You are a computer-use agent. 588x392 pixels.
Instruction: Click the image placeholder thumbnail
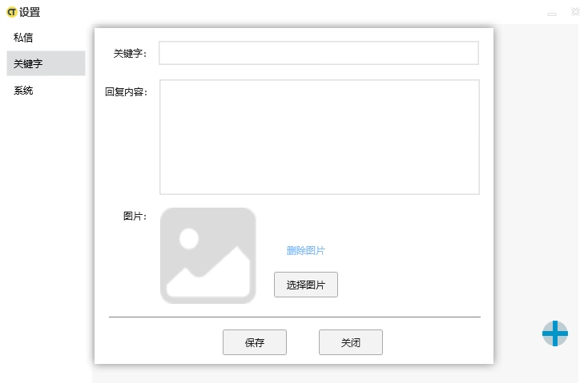(x=208, y=256)
